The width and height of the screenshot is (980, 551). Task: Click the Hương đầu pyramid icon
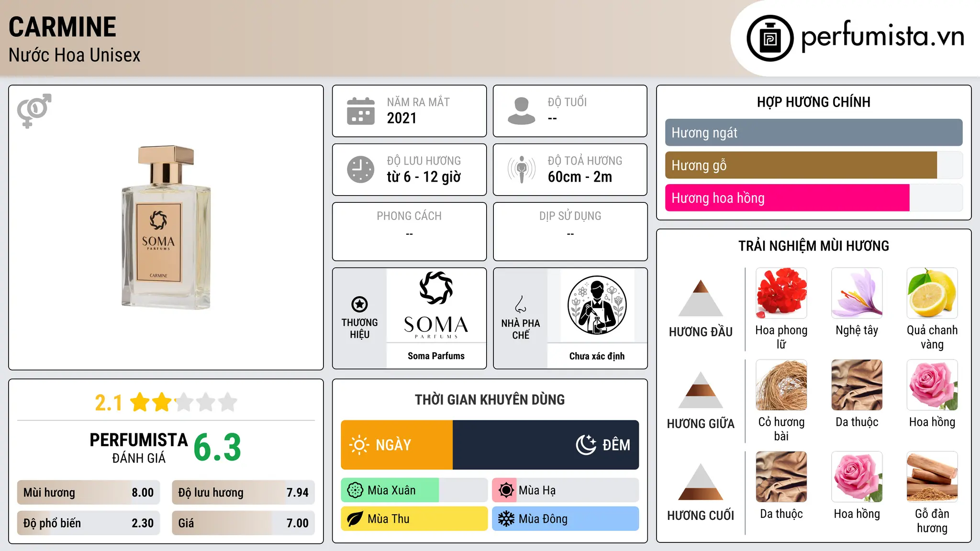click(701, 298)
